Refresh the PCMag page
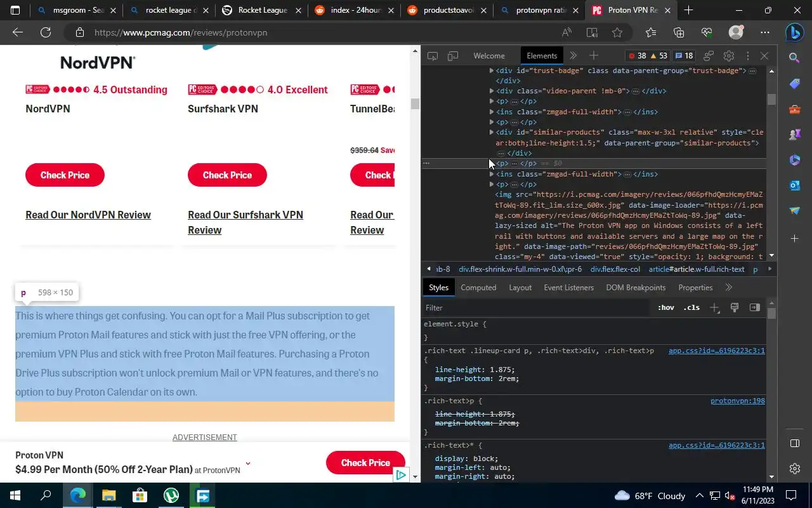 46,32
